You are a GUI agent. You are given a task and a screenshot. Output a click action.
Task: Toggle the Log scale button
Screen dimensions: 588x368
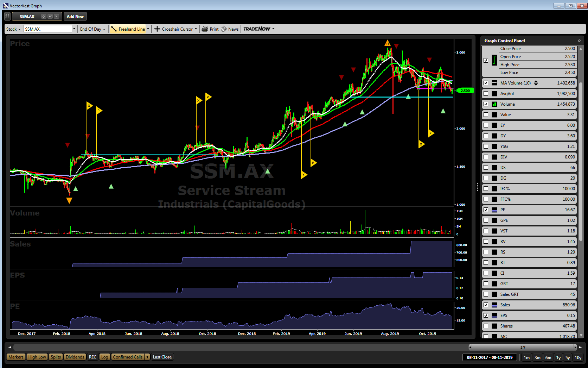click(104, 357)
